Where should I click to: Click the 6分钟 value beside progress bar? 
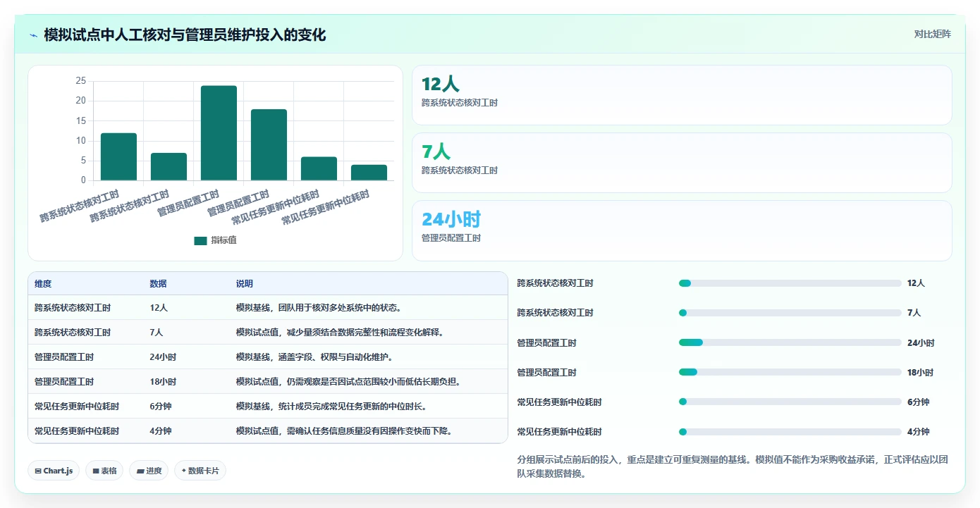[x=918, y=402]
